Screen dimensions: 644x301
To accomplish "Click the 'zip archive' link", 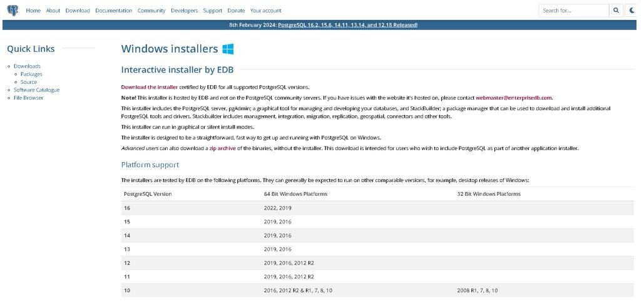I will coord(223,148).
